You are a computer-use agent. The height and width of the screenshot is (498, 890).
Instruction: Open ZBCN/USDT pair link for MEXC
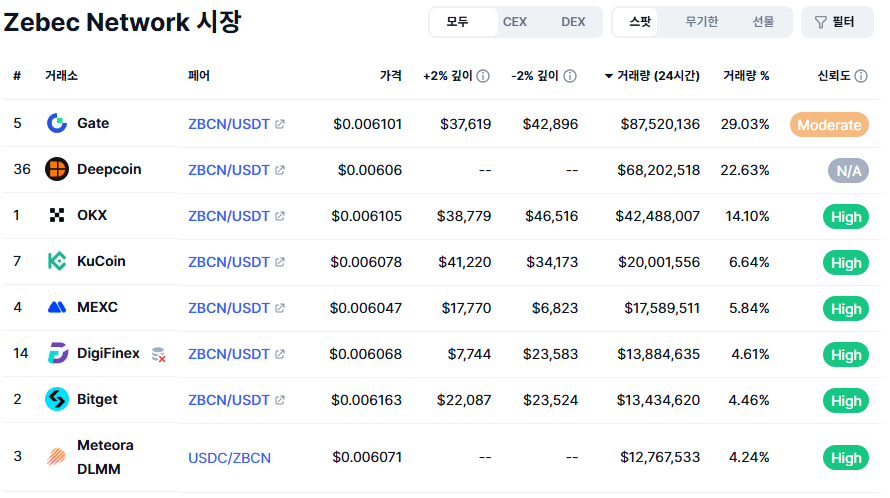[x=229, y=308]
